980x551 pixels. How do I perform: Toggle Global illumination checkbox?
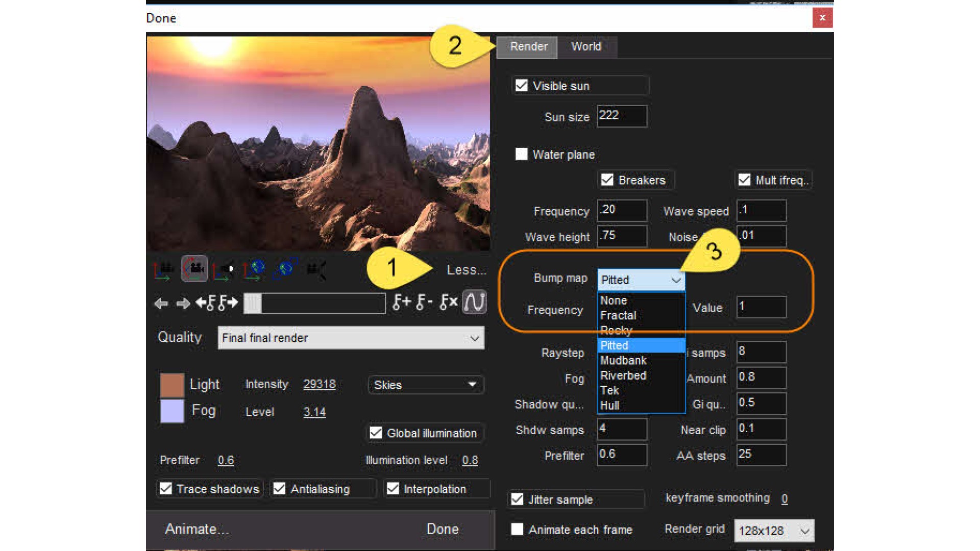point(376,433)
